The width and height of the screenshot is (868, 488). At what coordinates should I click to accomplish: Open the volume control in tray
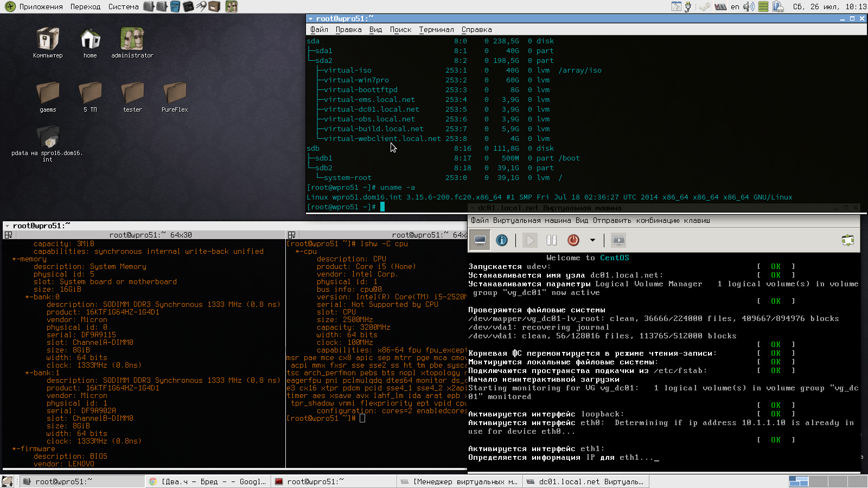point(749,7)
